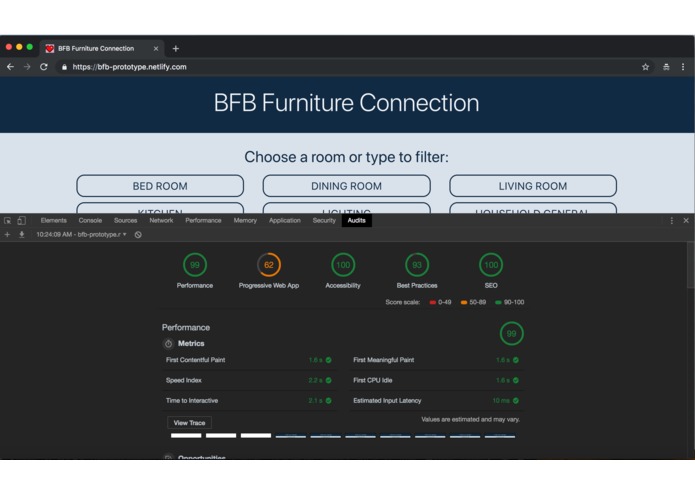Open the Memory tab
Image resolution: width=695 pixels, height=494 pixels.
coord(245,220)
